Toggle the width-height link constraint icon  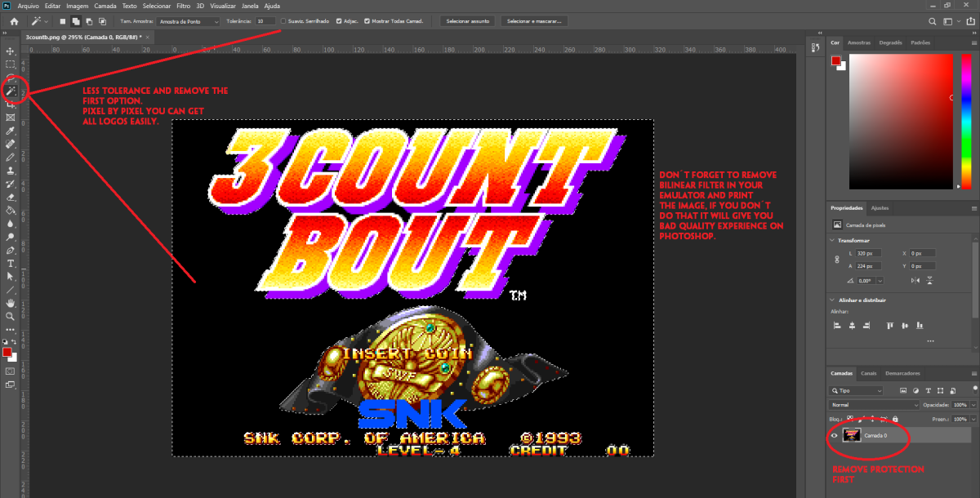click(x=835, y=260)
